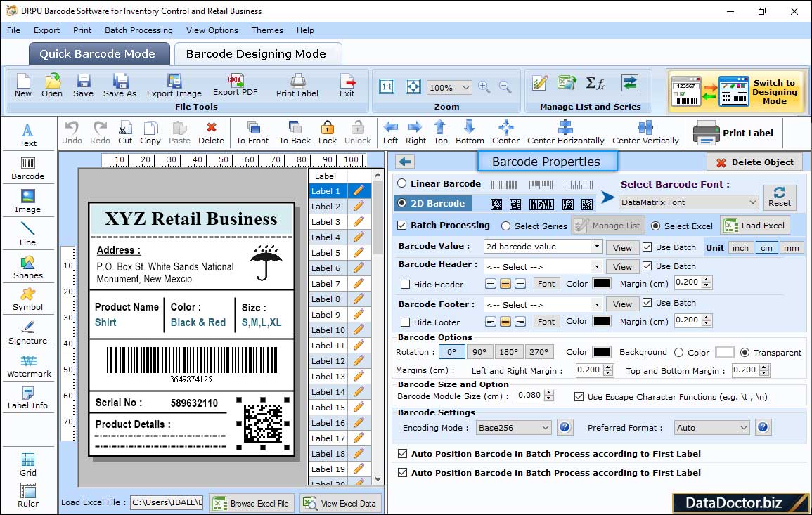Expand the Barcode Footer select dropdown
Viewport: 812px width, 515px height.
[597, 304]
